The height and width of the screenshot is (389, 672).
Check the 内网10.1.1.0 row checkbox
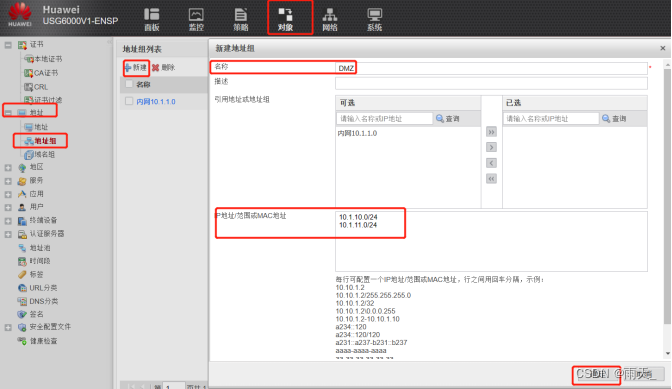coord(129,102)
